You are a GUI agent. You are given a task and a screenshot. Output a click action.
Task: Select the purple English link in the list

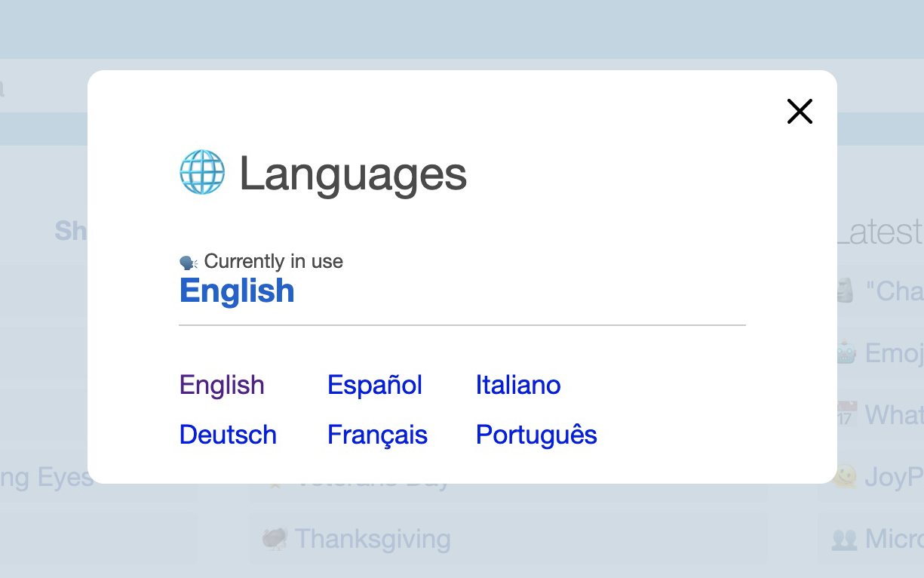pyautogui.click(x=222, y=385)
